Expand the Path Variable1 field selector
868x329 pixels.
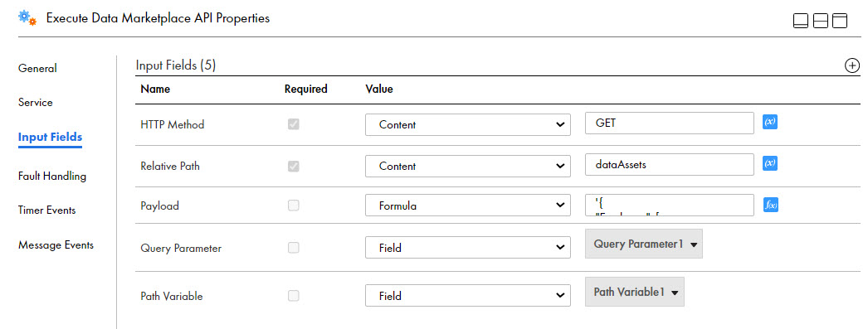[635, 292]
